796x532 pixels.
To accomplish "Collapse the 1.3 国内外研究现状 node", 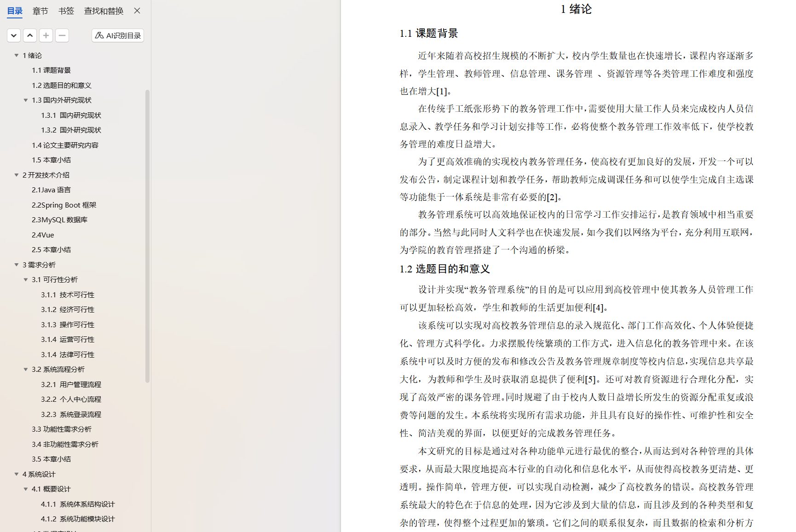I will pyautogui.click(x=26, y=100).
